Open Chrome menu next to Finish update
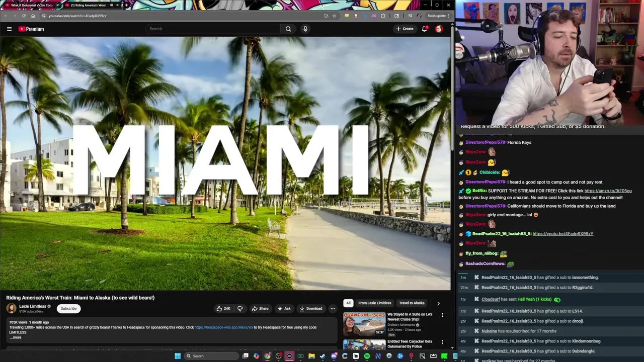 pos(449,16)
